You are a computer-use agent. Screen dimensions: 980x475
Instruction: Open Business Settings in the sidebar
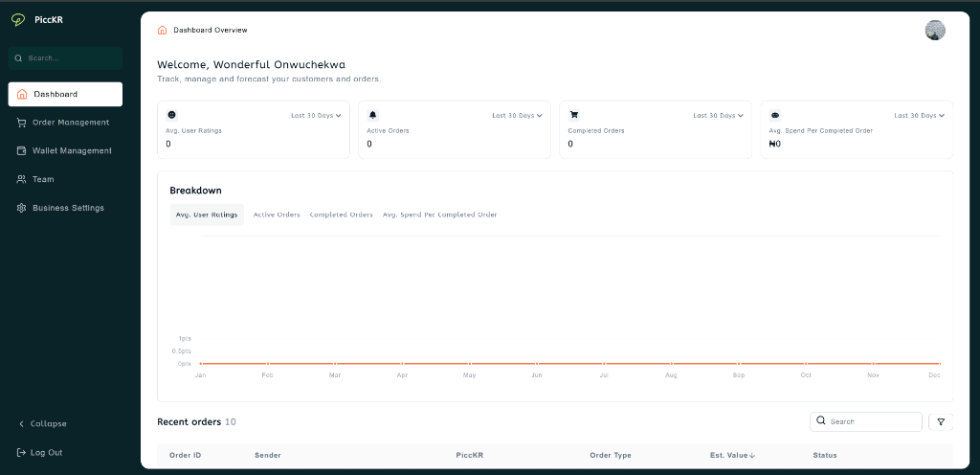tap(65, 208)
